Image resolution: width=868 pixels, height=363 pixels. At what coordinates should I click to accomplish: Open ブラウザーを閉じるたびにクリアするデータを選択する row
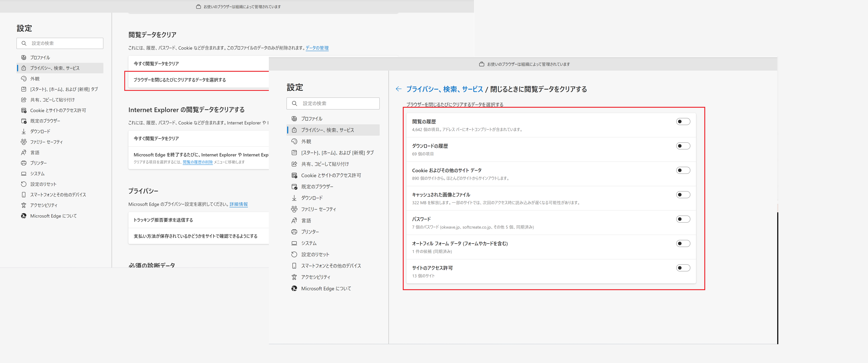pyautogui.click(x=198, y=80)
